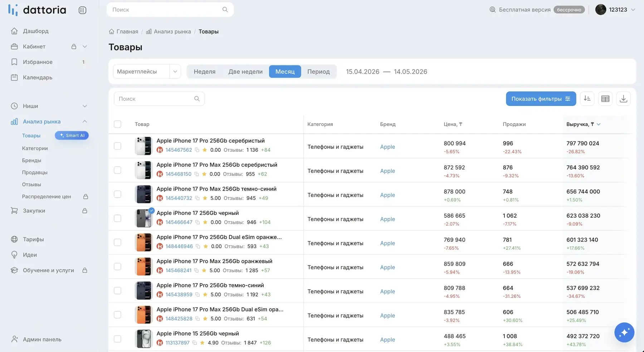Copy article number 145440732
Screen dimensions: 644x352
[x=197, y=198]
